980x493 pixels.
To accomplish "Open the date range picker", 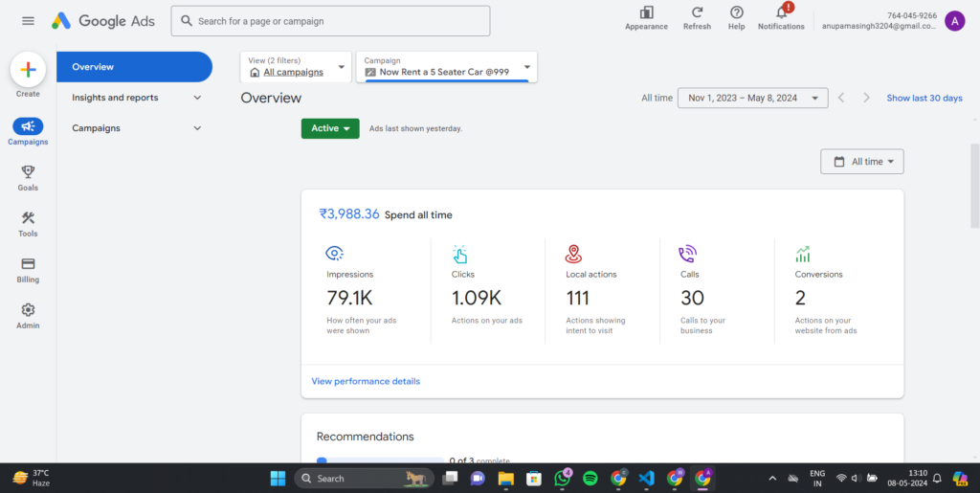I will pos(752,98).
